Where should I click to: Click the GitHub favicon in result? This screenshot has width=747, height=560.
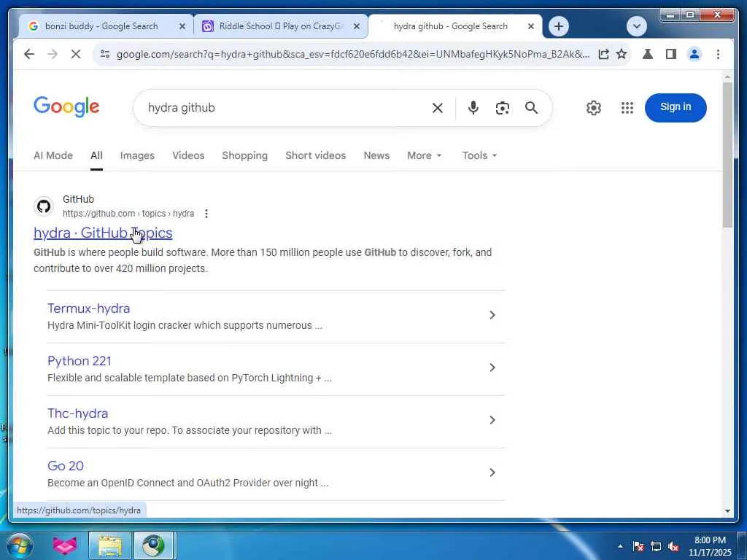[x=44, y=206]
